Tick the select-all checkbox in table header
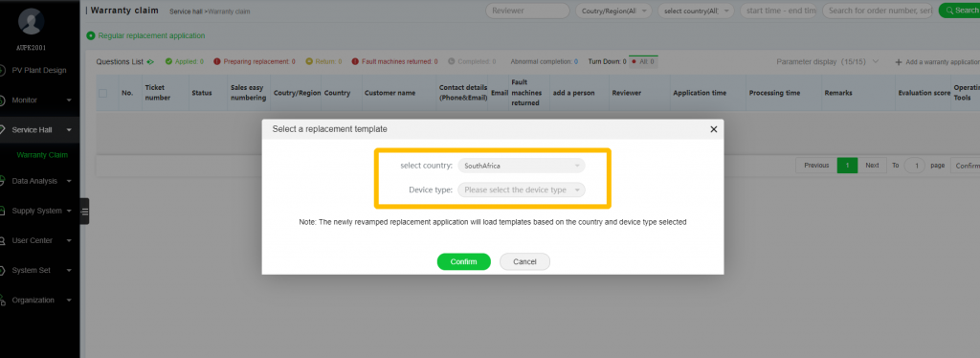 pos(103,93)
